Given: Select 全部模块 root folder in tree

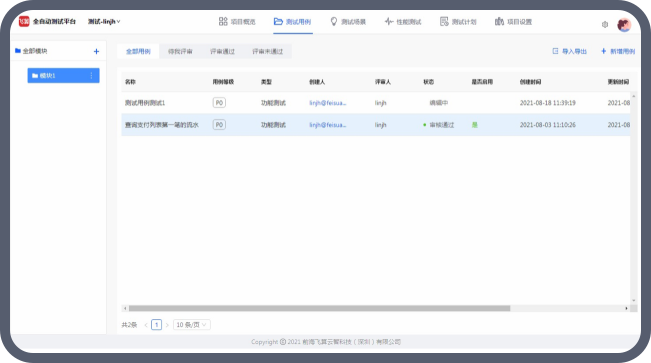Looking at the screenshot, I should click(31, 51).
